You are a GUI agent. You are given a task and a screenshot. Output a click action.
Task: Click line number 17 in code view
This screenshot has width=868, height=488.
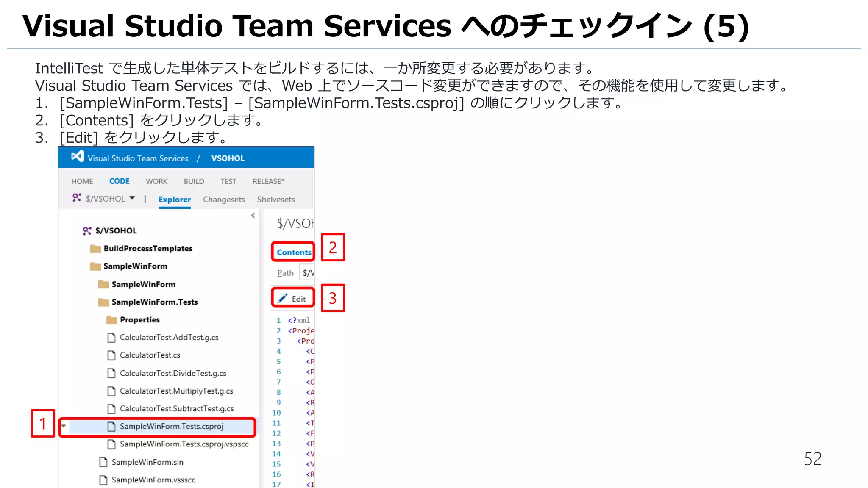pyautogui.click(x=276, y=484)
